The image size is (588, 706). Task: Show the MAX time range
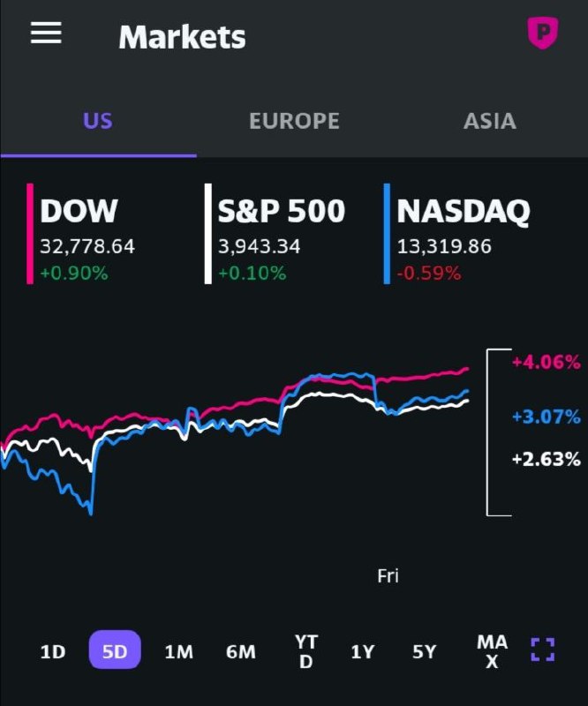coord(492,651)
